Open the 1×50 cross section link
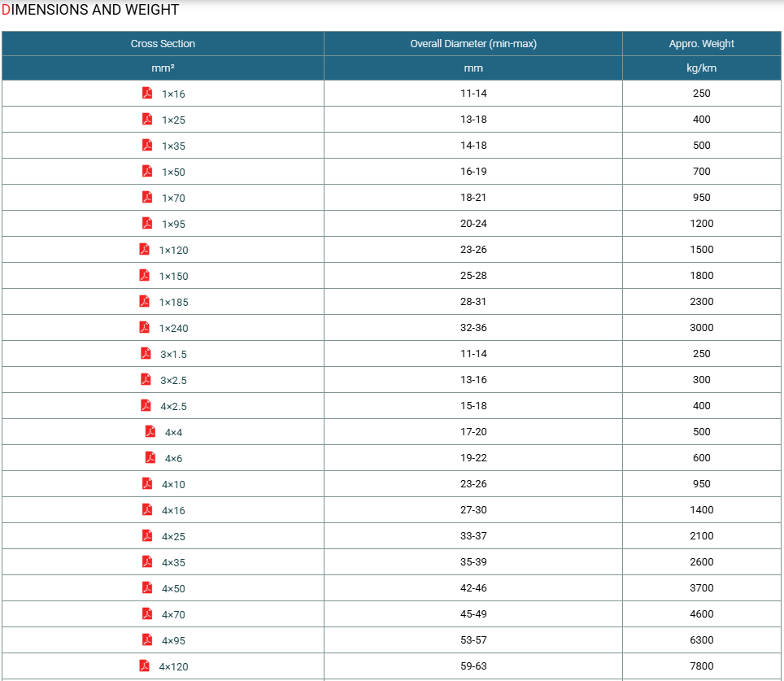This screenshot has width=784, height=681. pyautogui.click(x=173, y=172)
